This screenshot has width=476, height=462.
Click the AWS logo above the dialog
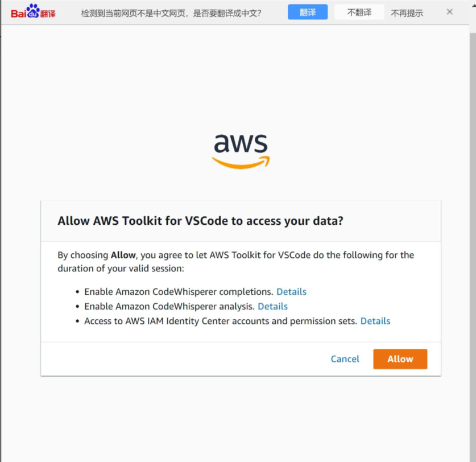click(x=241, y=151)
